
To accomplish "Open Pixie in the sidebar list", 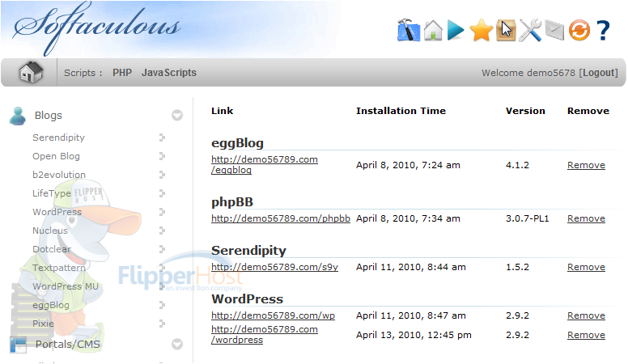I will pos(43,324).
